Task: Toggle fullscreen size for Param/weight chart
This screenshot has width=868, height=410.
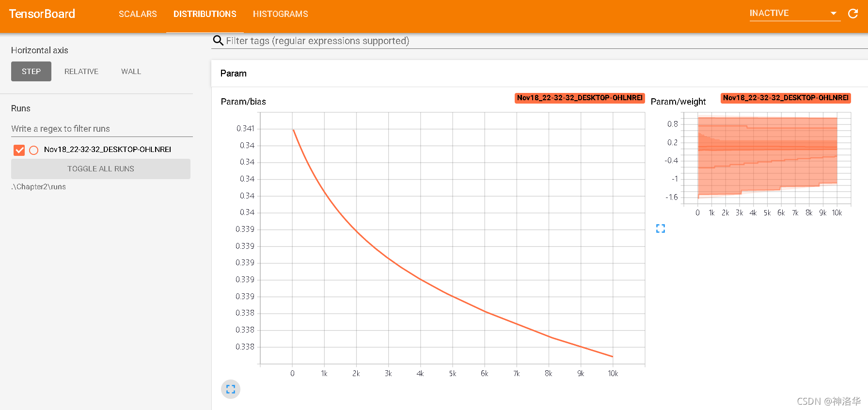Action: point(661,228)
